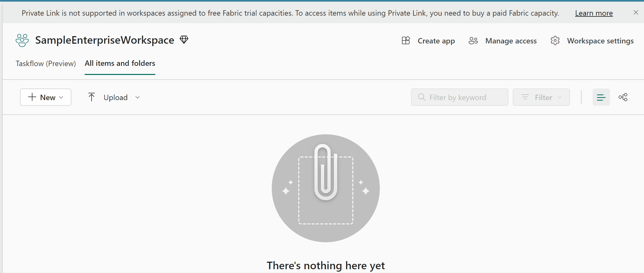Open Manage access for the workspace
Screen dimensions: 644x273
click(511, 40)
